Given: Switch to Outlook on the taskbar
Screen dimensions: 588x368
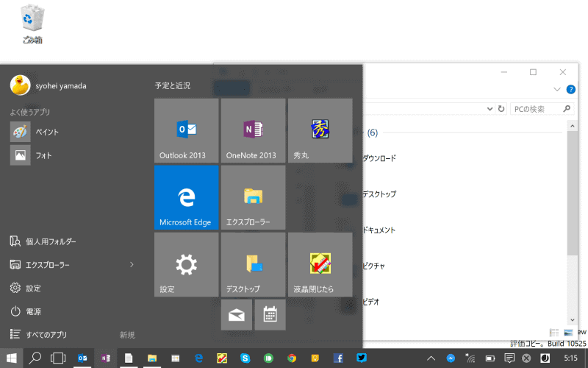Looking at the screenshot, I should [x=82, y=358].
